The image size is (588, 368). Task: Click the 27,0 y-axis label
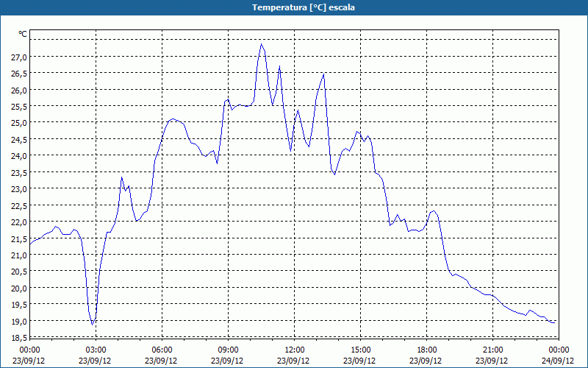coord(19,57)
